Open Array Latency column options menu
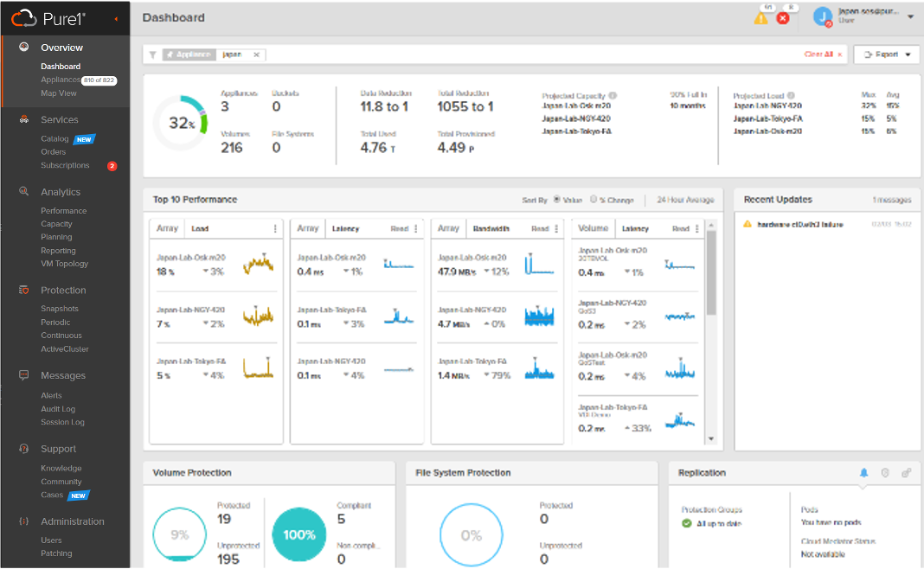 coord(416,228)
